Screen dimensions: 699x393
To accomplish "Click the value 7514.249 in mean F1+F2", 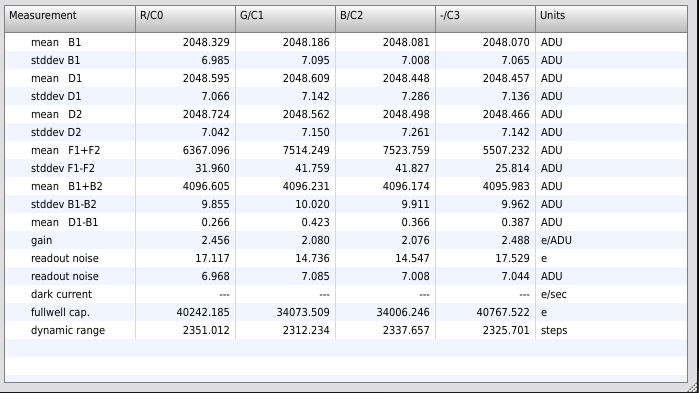I will pyautogui.click(x=306, y=150).
